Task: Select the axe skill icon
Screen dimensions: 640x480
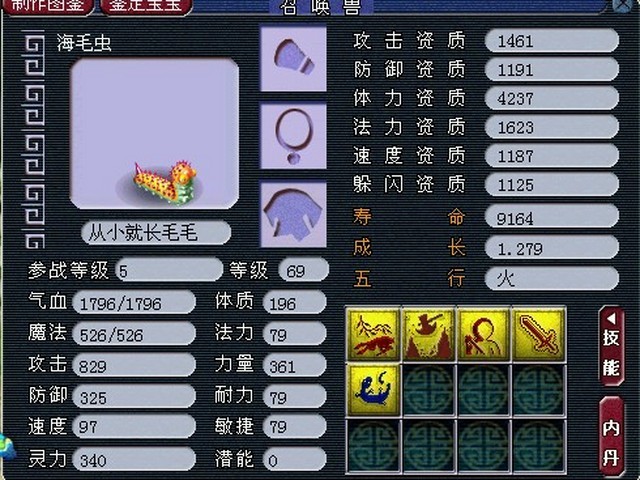Action: pos(428,335)
